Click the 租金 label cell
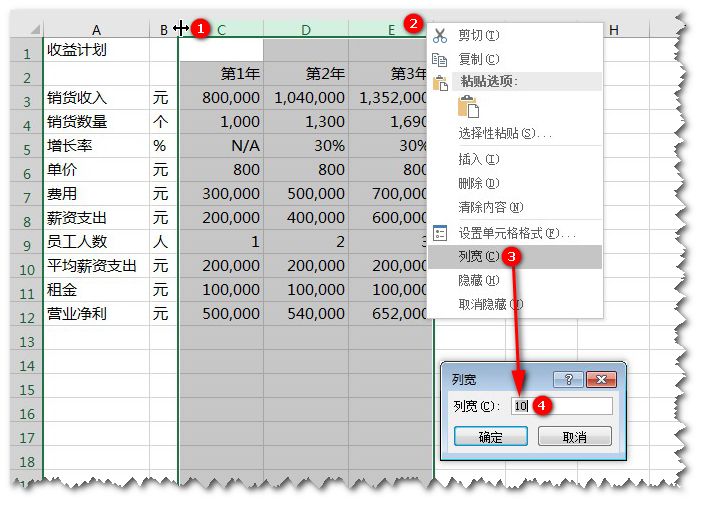Image resolution: width=703 pixels, height=505 pixels. (96, 289)
